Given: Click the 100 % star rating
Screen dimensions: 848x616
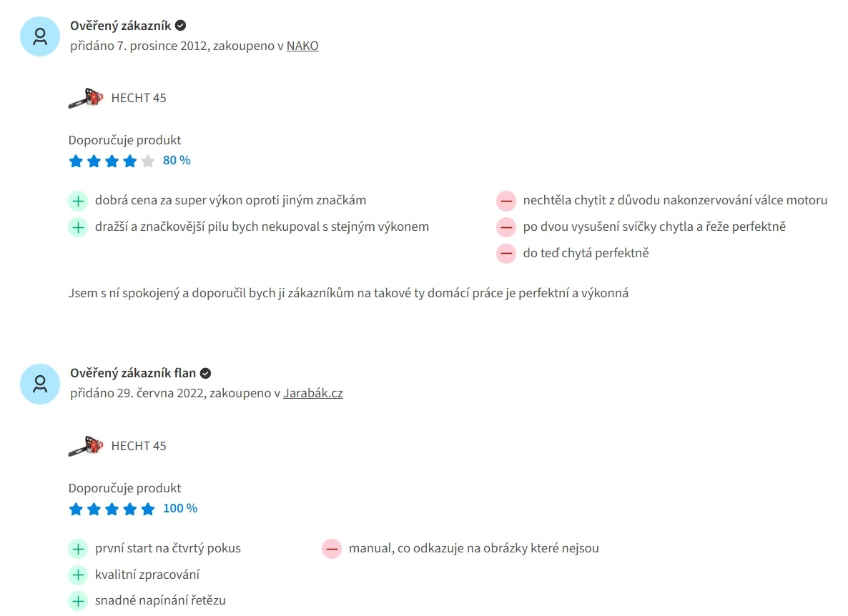Looking at the screenshot, I should coord(112,509).
